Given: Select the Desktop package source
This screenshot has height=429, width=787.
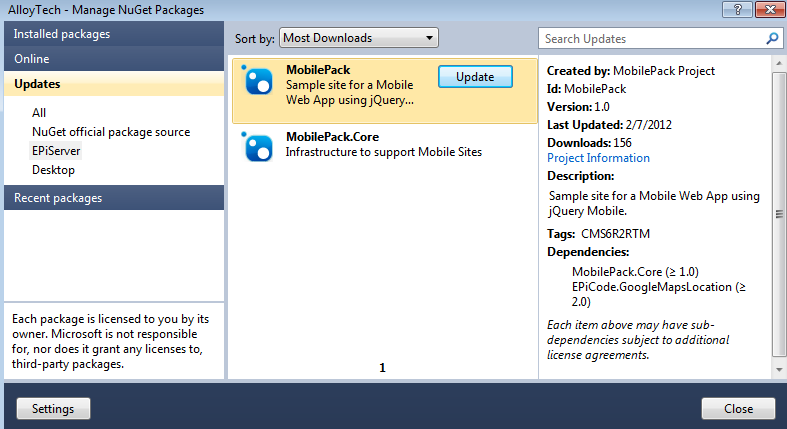Looking at the screenshot, I should coord(53,170).
